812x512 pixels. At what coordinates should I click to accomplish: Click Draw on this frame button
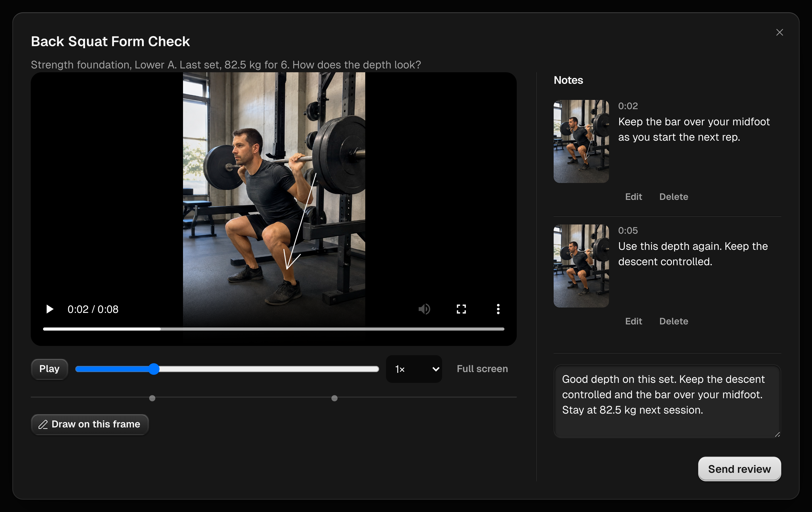(x=90, y=424)
